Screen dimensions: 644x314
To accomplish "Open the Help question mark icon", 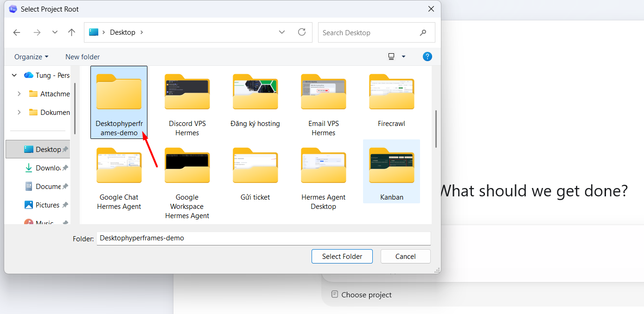I will (427, 57).
